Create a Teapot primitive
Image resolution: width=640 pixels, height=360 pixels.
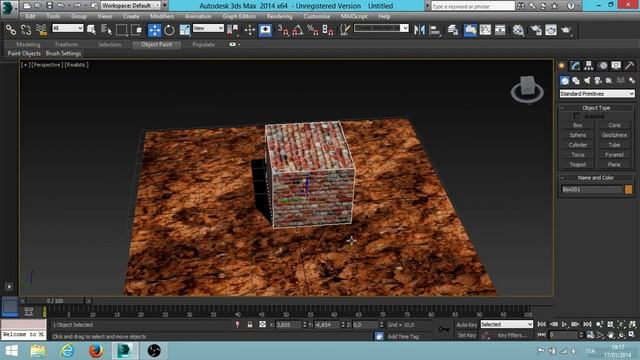point(578,165)
